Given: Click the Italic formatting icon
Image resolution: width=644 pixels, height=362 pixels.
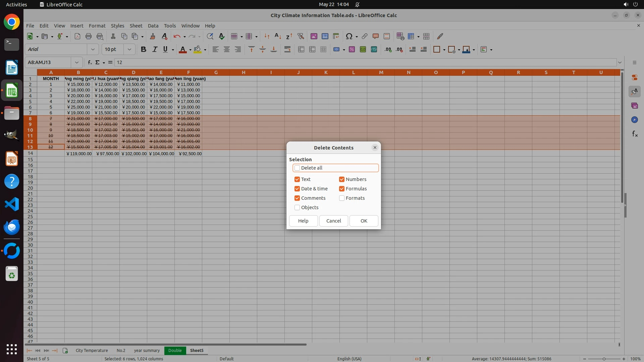Looking at the screenshot, I should pos(155,50).
